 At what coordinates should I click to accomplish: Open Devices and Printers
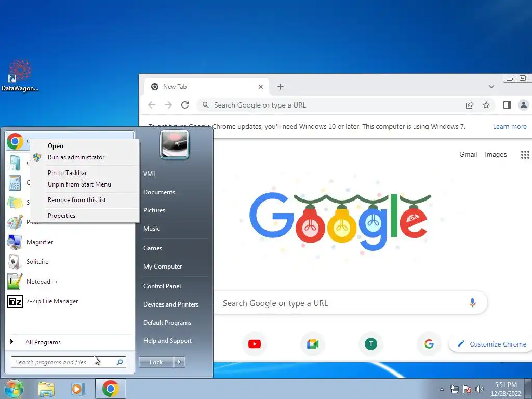170,304
